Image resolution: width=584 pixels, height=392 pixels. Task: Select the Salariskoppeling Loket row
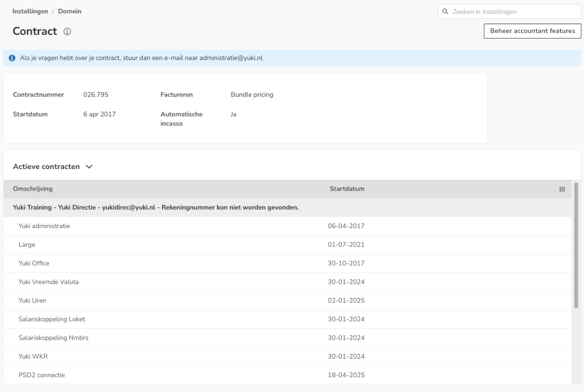point(287,319)
